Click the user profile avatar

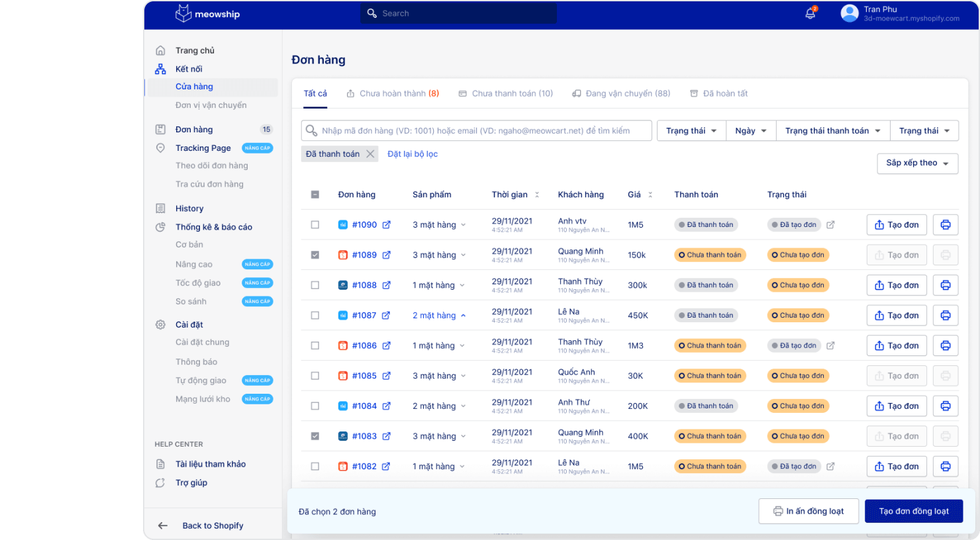tap(850, 13)
